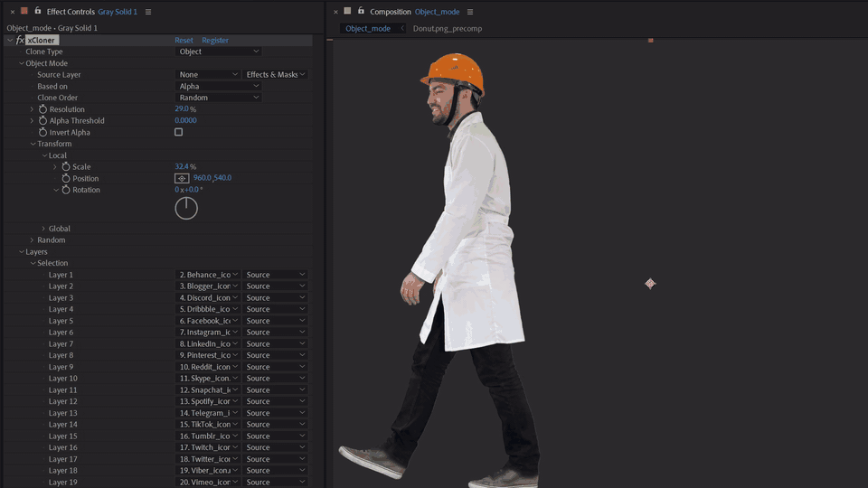Click the Position crosshair point picker
Image resolution: width=868 pixels, height=488 pixels.
[x=182, y=178]
